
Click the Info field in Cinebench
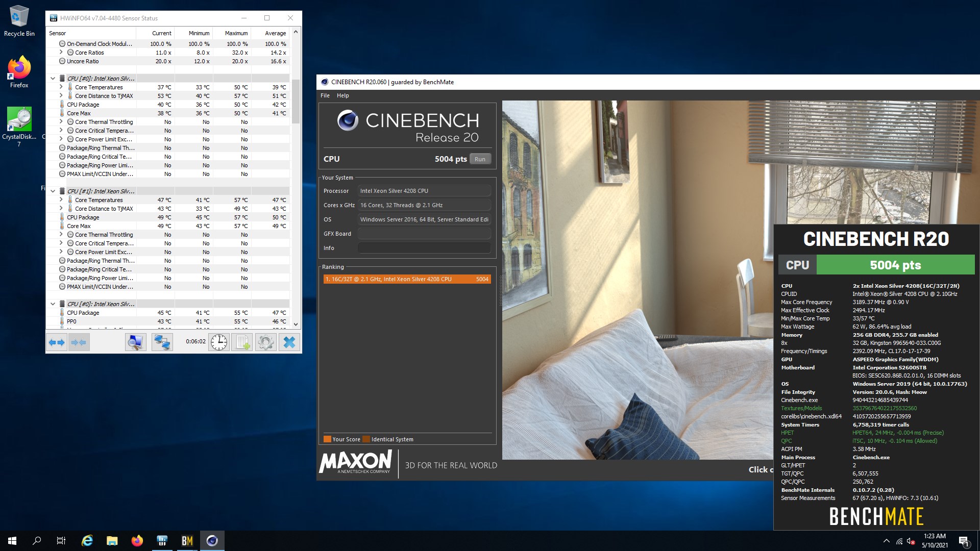(424, 248)
